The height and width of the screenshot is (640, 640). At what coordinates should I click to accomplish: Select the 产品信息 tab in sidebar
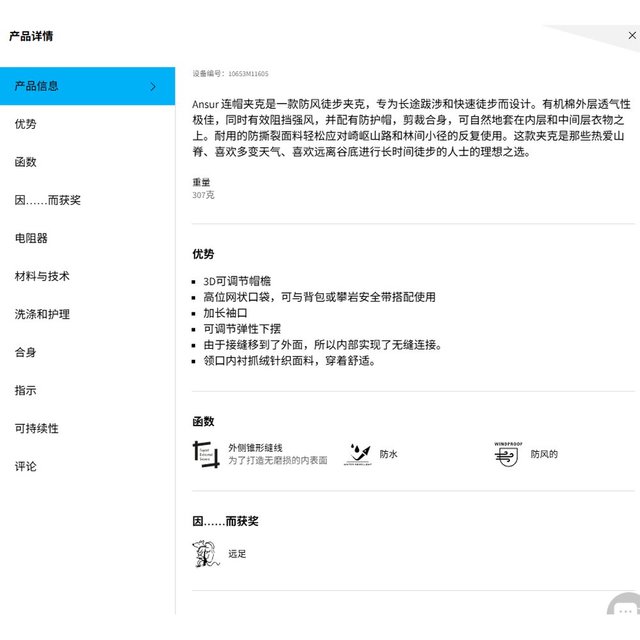[87, 86]
